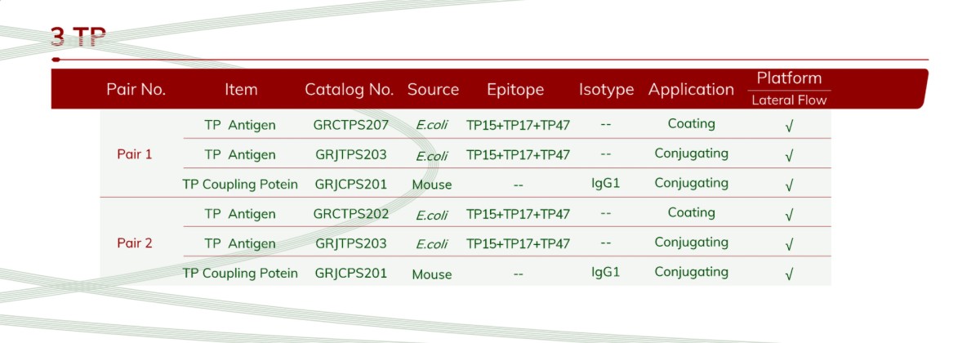The height and width of the screenshot is (343, 980).
Task: Click catalog number GRCTPS202
Action: click(x=351, y=214)
